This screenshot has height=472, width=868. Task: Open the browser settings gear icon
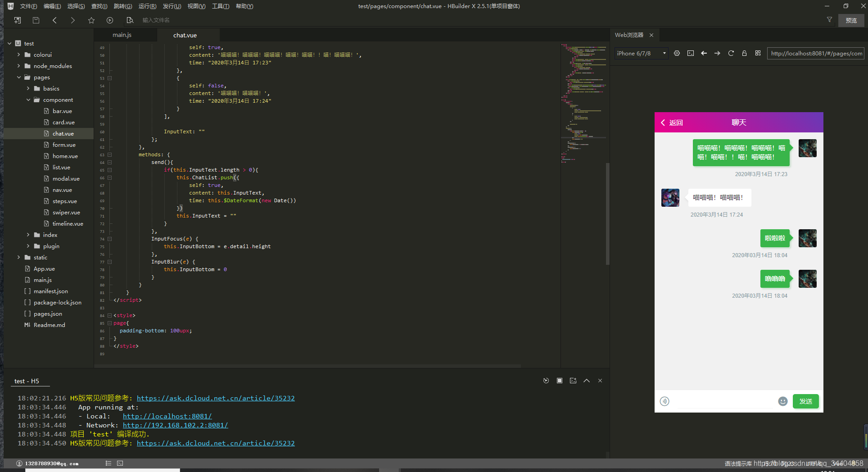pos(677,53)
